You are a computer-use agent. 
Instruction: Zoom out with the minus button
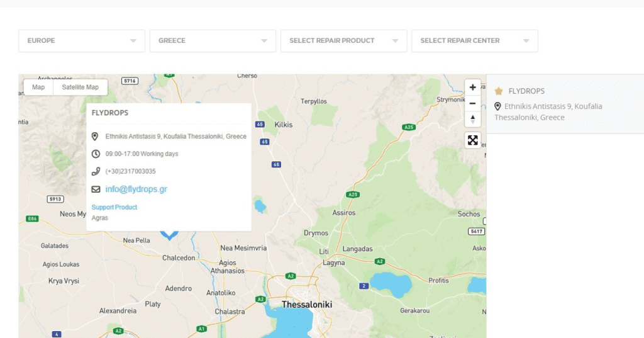(x=473, y=103)
